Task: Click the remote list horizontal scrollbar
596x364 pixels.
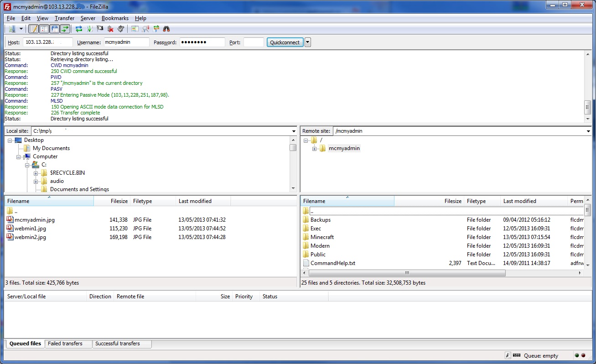Action: [407, 273]
